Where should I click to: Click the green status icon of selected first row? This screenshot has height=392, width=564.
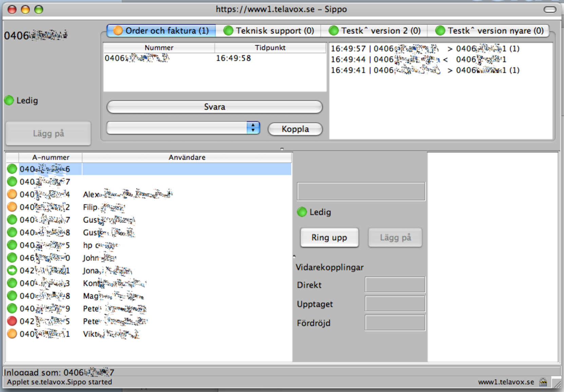pos(12,169)
